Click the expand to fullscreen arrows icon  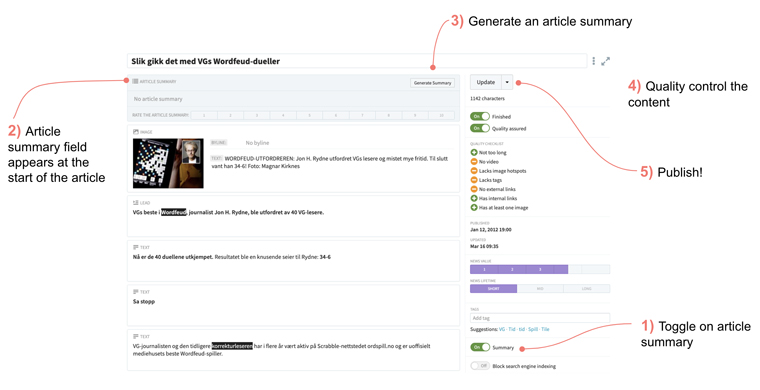click(605, 61)
